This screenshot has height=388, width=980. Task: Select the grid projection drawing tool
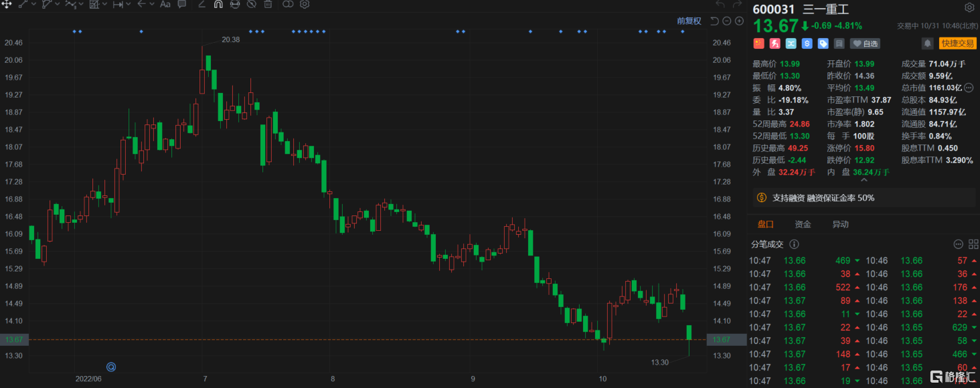(94, 3)
